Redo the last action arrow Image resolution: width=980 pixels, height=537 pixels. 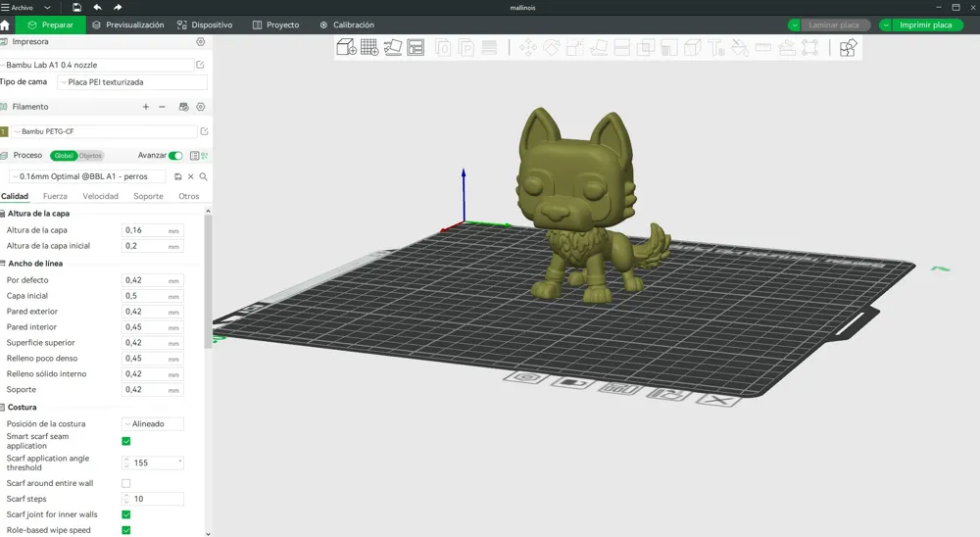tap(118, 8)
